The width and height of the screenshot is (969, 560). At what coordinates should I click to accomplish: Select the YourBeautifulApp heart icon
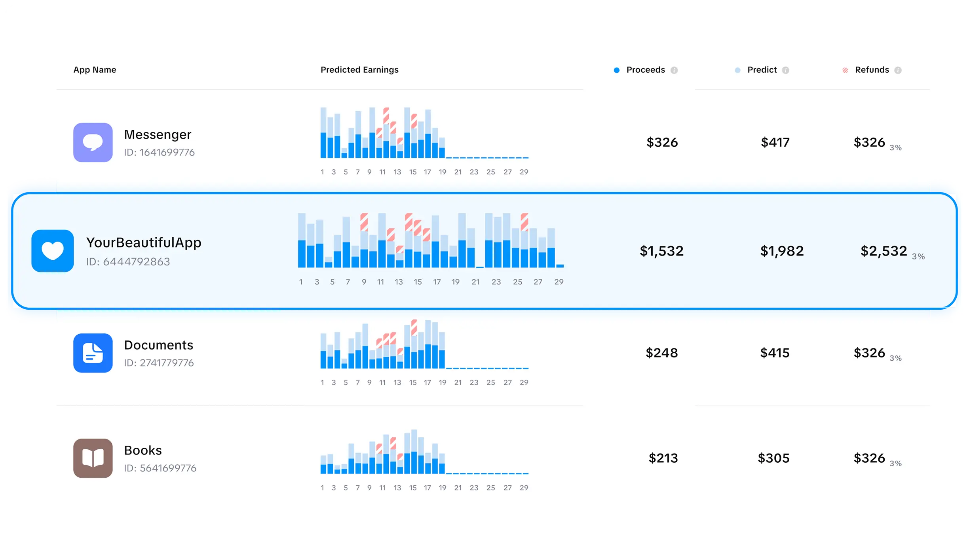[53, 251]
